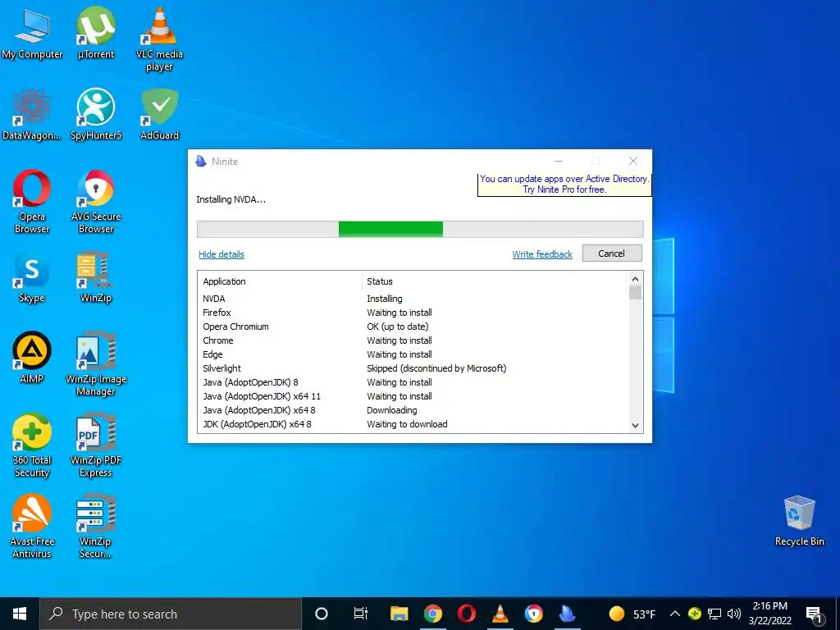Click the WinZip desktop shortcut
Image resolution: width=840 pixels, height=630 pixels.
pos(96,277)
